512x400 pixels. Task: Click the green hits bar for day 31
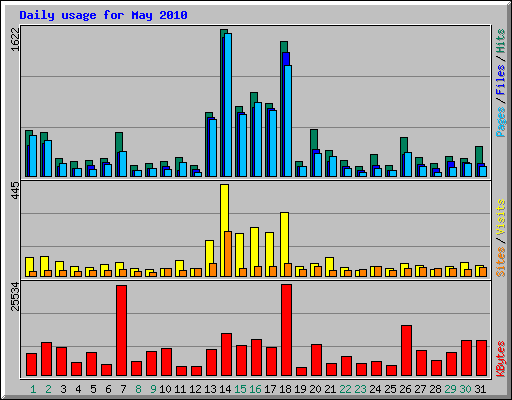pyautogui.click(x=477, y=161)
